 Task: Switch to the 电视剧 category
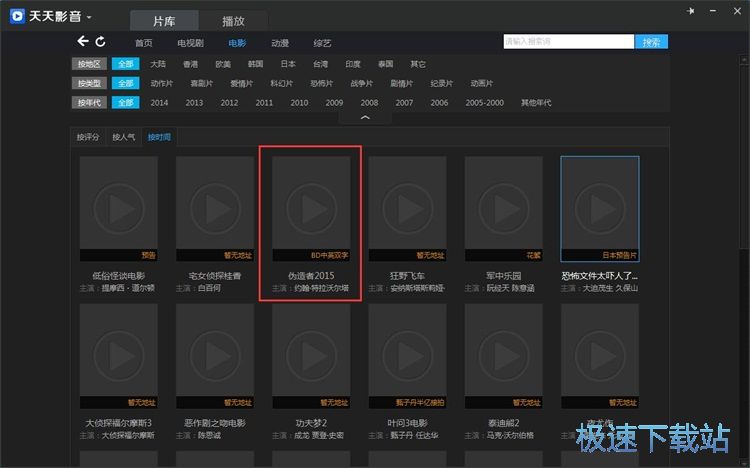pos(190,43)
